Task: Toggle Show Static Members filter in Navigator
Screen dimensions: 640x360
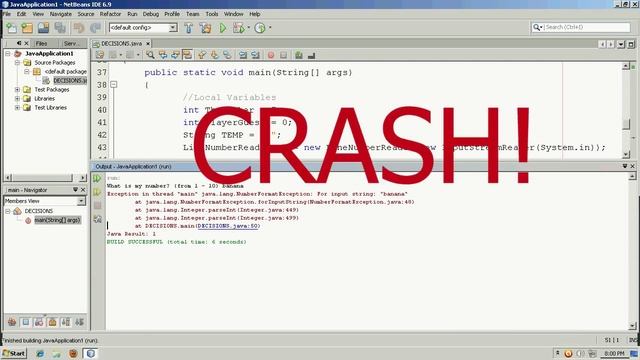Action: 39,322
